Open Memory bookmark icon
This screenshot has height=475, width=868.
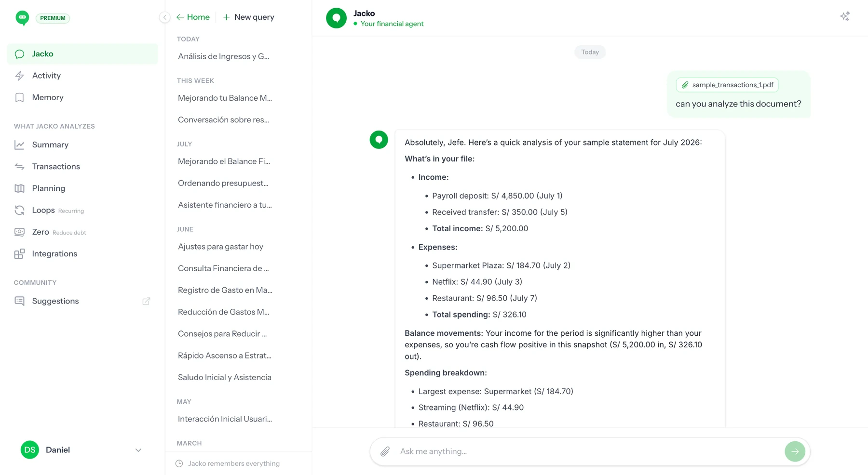[x=19, y=98]
